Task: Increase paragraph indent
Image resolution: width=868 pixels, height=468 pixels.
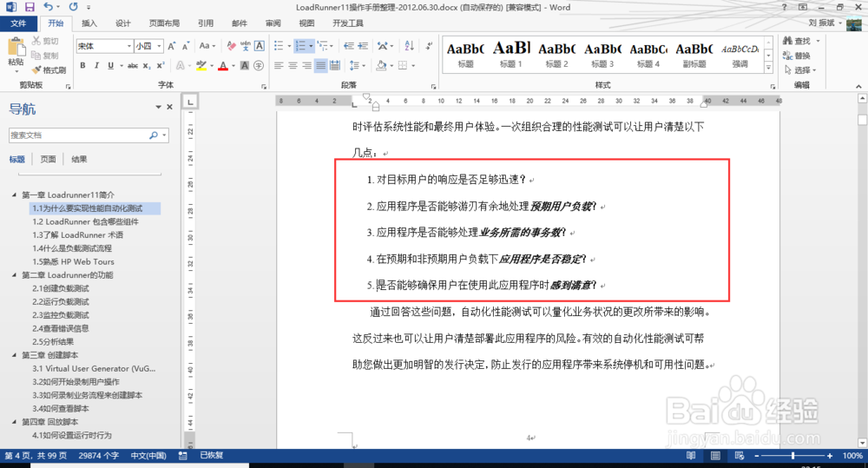Action: pos(363,46)
